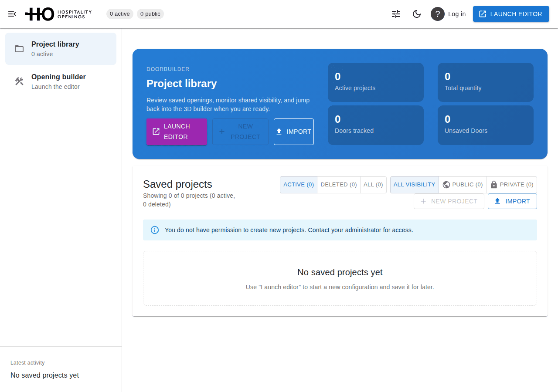Click the folder icon beside Project library

pos(19,49)
